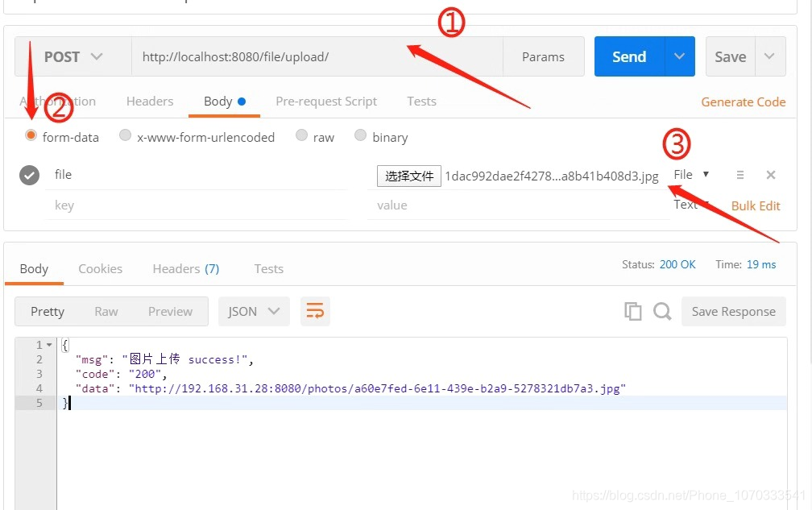
Task: Switch to the request Headers tab
Action: coord(150,101)
